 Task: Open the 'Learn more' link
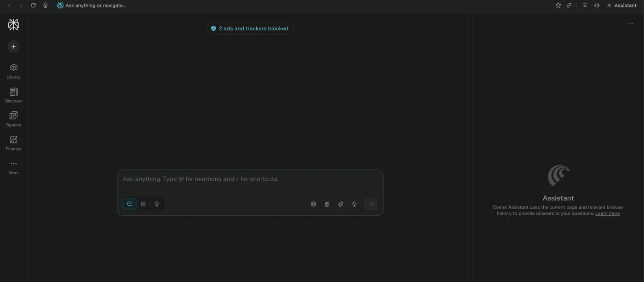point(607,213)
